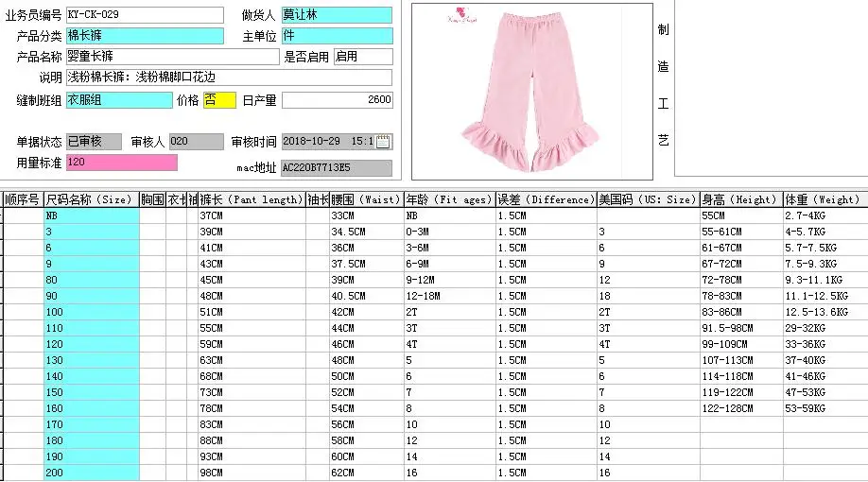868x482 pixels.
Task: Click the 顺序号 column header
Action: [22, 199]
